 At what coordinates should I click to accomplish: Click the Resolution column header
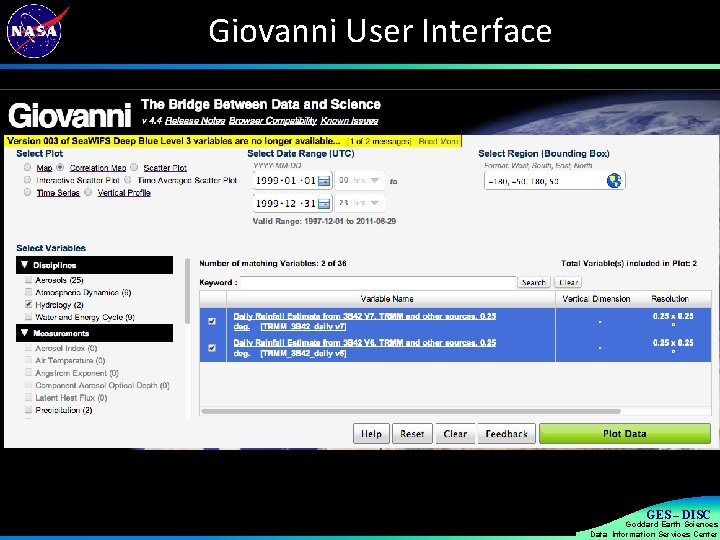click(x=670, y=299)
